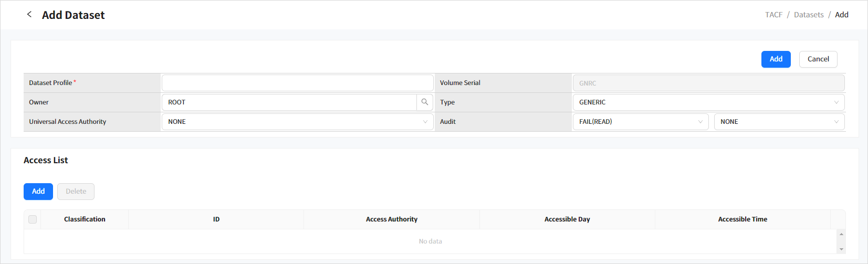Image resolution: width=868 pixels, height=264 pixels.
Task: Open the Type dropdown showing GENERIC
Action: (x=708, y=102)
